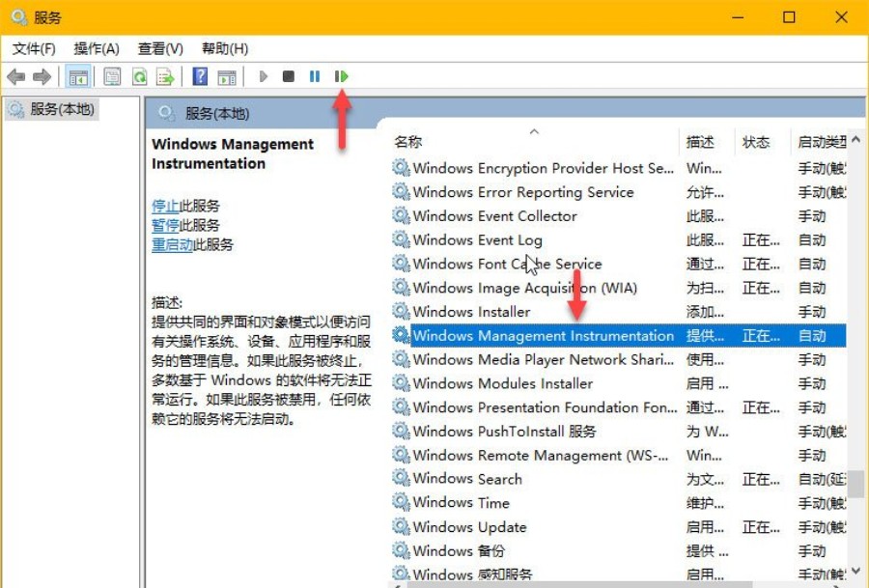Click gear icon beside Windows 备份

[x=401, y=550]
